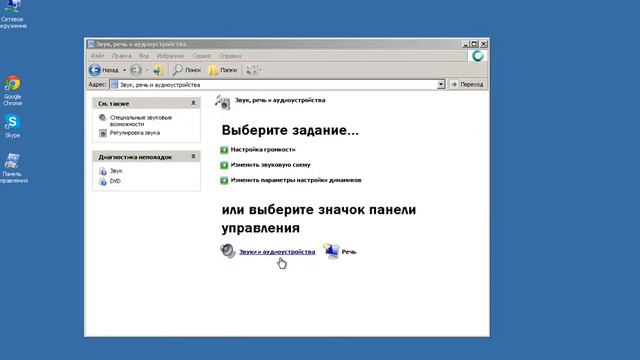Click the address field text
This screenshot has height=360, width=640.
[x=160, y=84]
